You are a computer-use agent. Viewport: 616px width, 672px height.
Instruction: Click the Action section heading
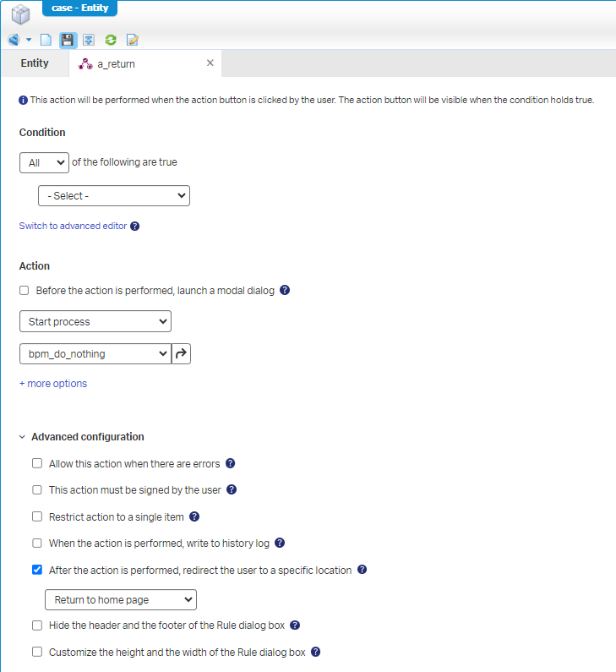(x=35, y=266)
